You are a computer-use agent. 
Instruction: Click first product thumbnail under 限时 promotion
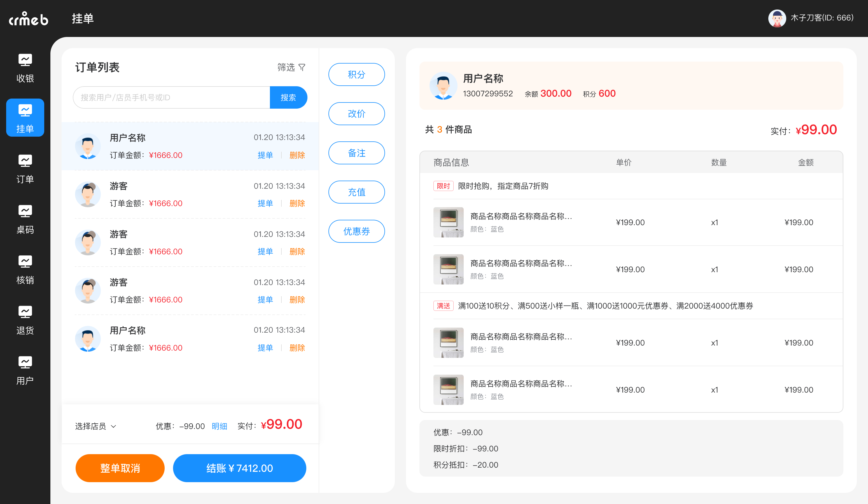(448, 222)
